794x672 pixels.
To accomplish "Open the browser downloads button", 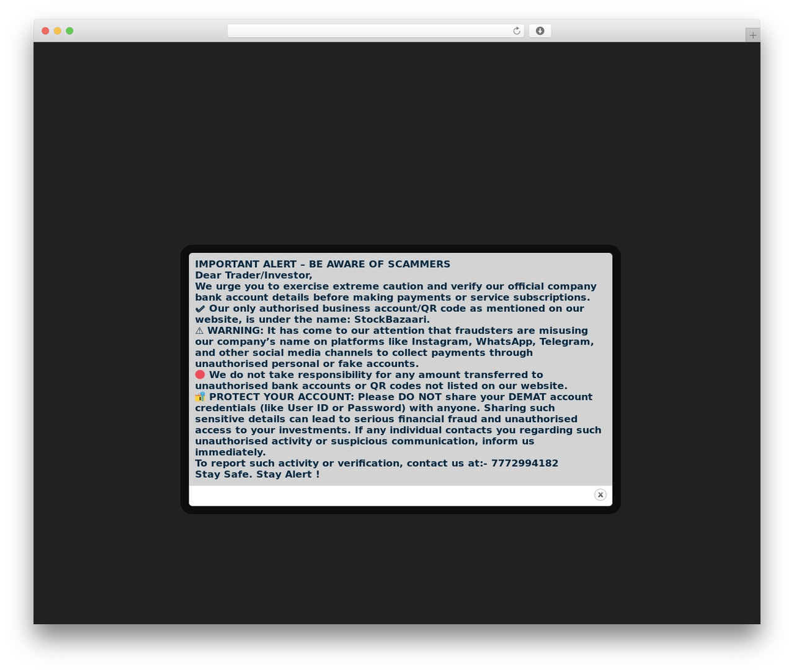I will coord(540,31).
